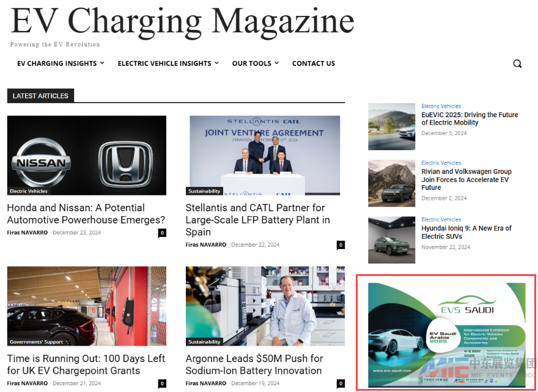The height and width of the screenshot is (392, 538).
Task: Open the EV Charging Magazine site title
Action: [x=182, y=21]
